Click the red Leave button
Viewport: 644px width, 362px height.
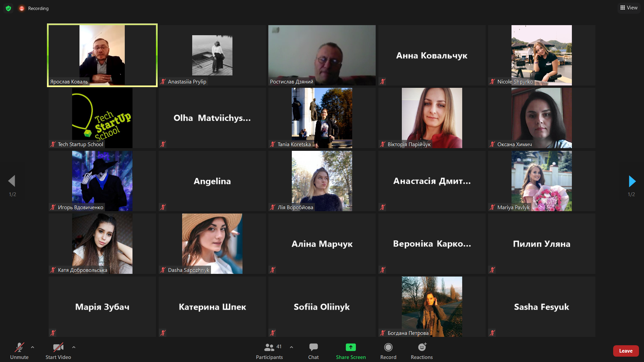coord(626,351)
